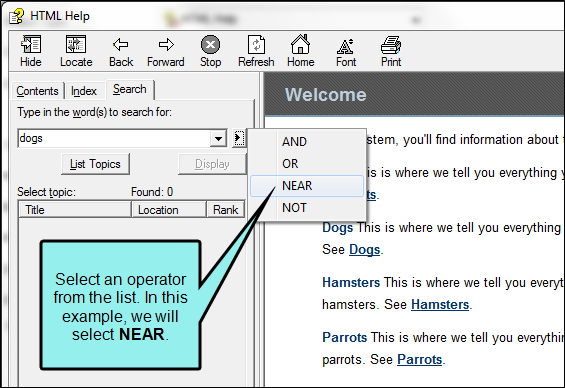Click the Forward arrow icon
Screen dimensions: 565x388
[165, 51]
